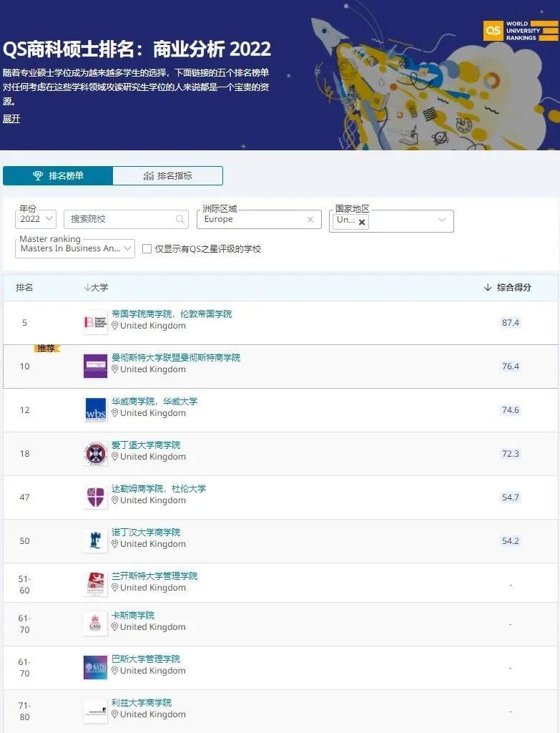Open 兰开斯特大学管理学院 link
This screenshot has width=560, height=733.
click(154, 576)
